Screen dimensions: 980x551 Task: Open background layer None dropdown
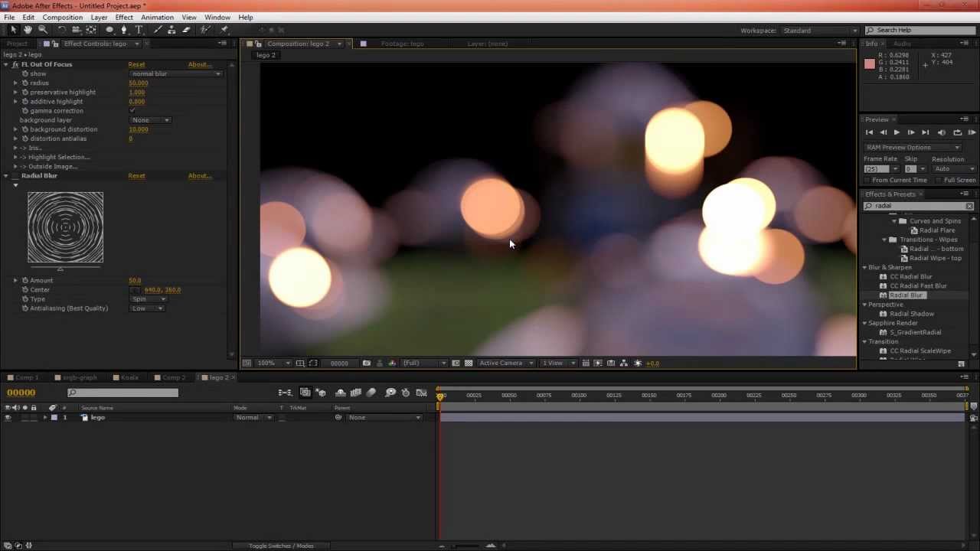150,120
